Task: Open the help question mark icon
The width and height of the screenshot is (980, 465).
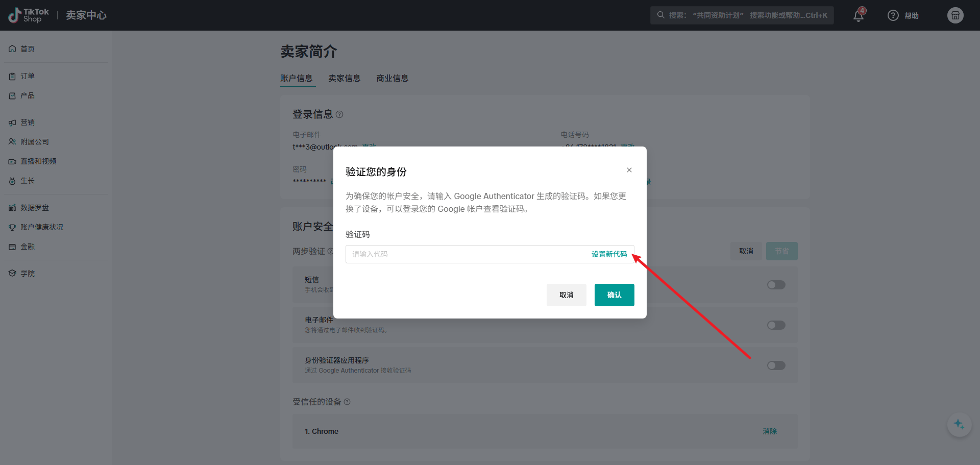Action: (x=893, y=15)
